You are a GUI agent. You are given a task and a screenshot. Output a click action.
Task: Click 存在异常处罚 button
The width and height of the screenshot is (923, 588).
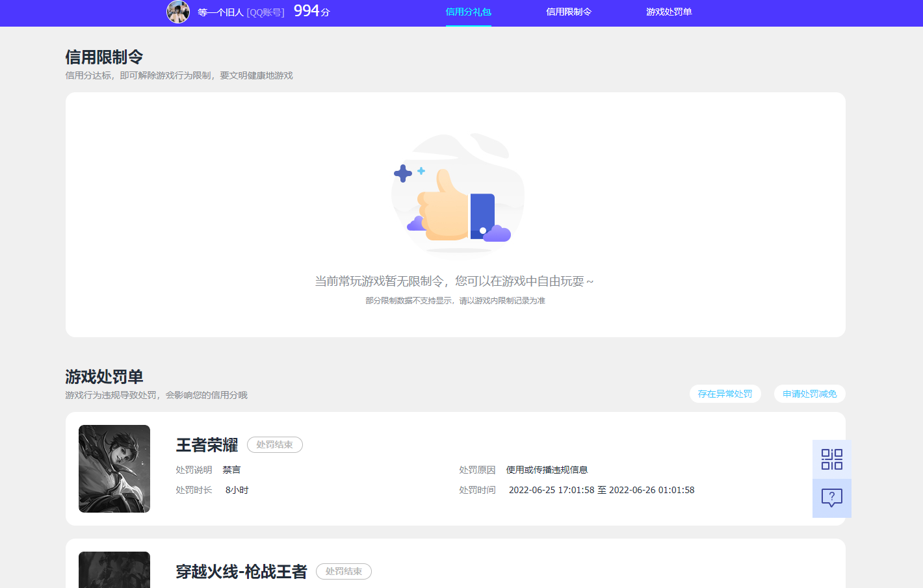click(x=725, y=394)
